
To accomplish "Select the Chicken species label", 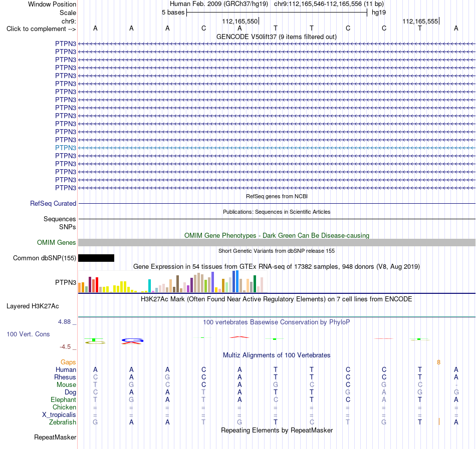I will click(64, 407).
